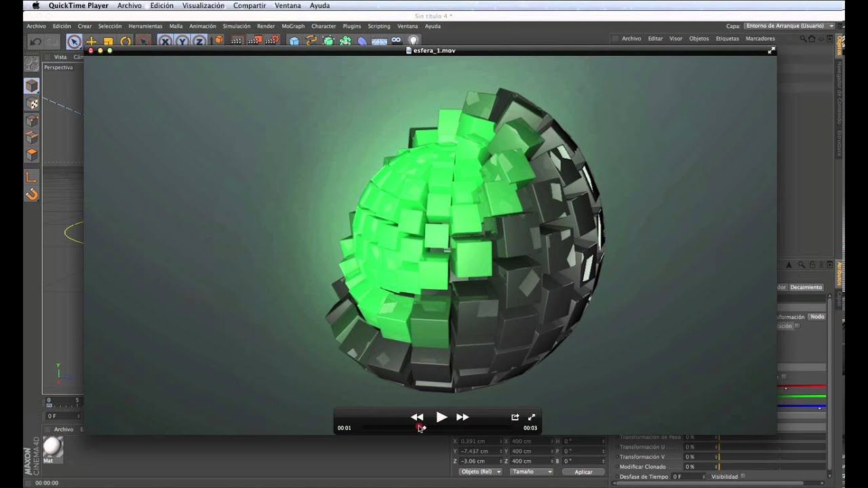868x488 pixels.
Task: Toggle the Z axis lock
Action: (x=199, y=41)
